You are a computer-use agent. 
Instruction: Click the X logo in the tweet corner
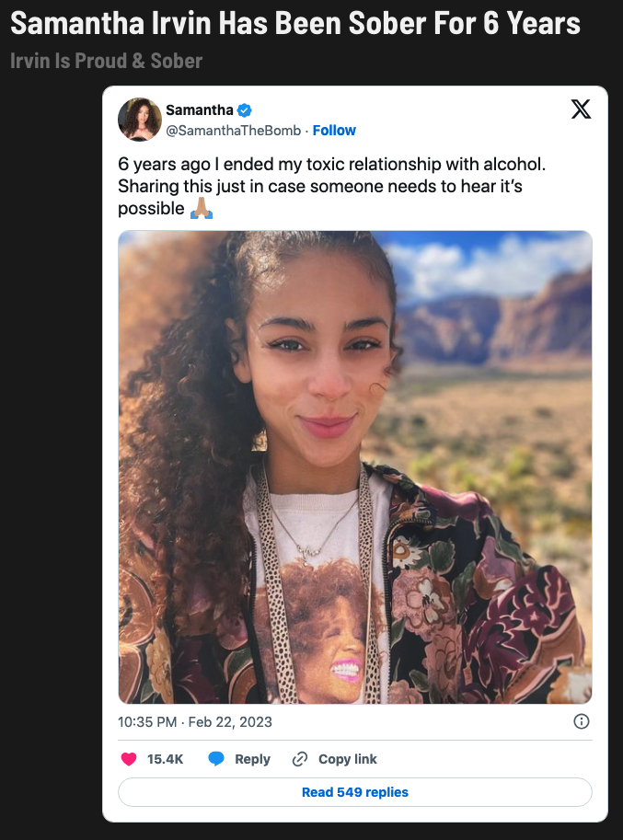tap(581, 109)
